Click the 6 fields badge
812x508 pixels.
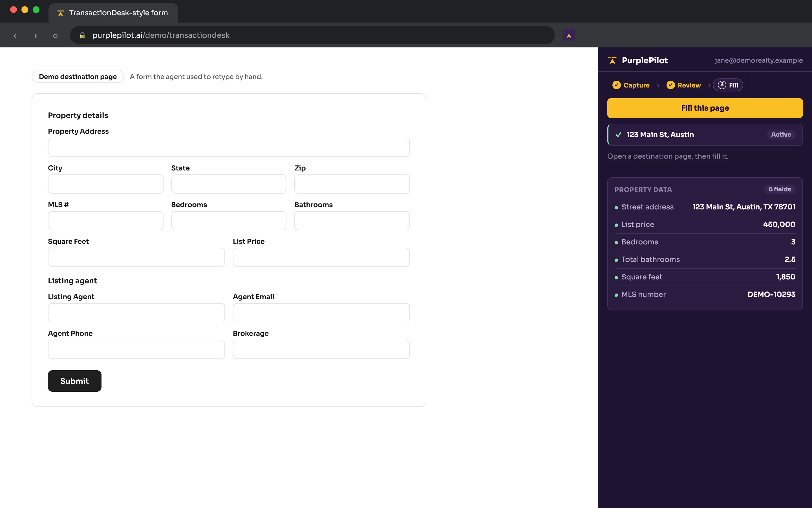pos(780,189)
